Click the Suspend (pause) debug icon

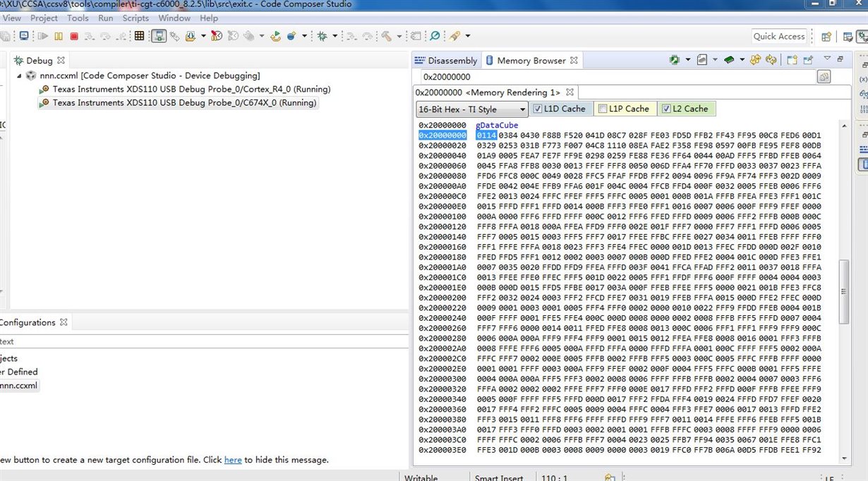click(x=59, y=36)
